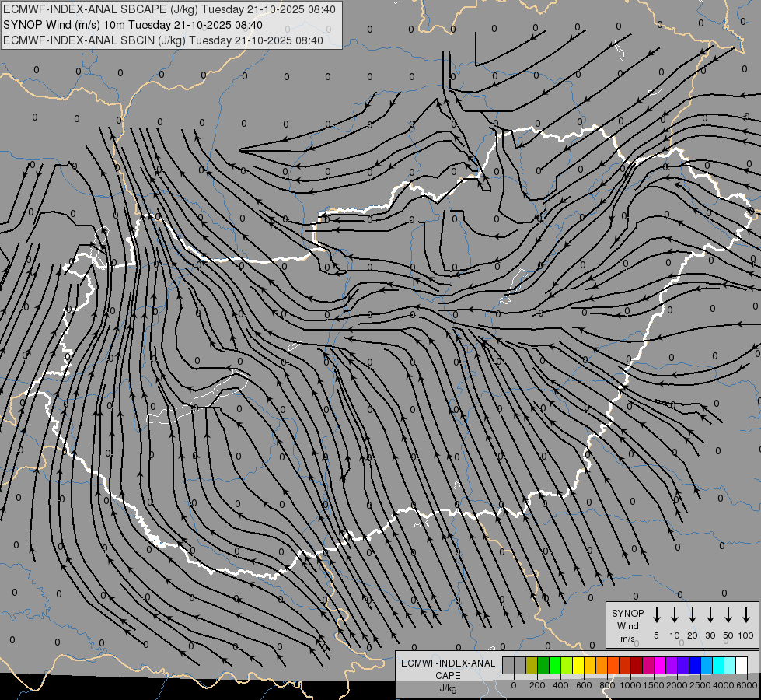
Task: Select the amber CAPE legend swatch
Action: tap(590, 665)
